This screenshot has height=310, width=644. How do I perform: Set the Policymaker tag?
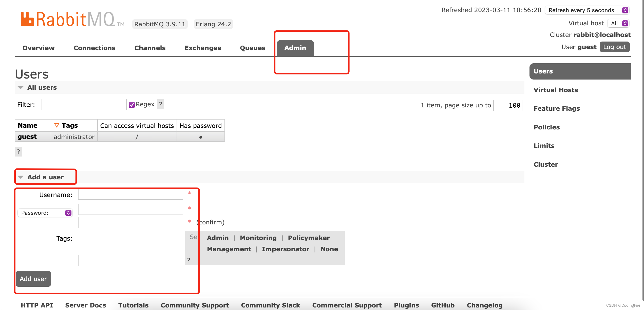309,238
